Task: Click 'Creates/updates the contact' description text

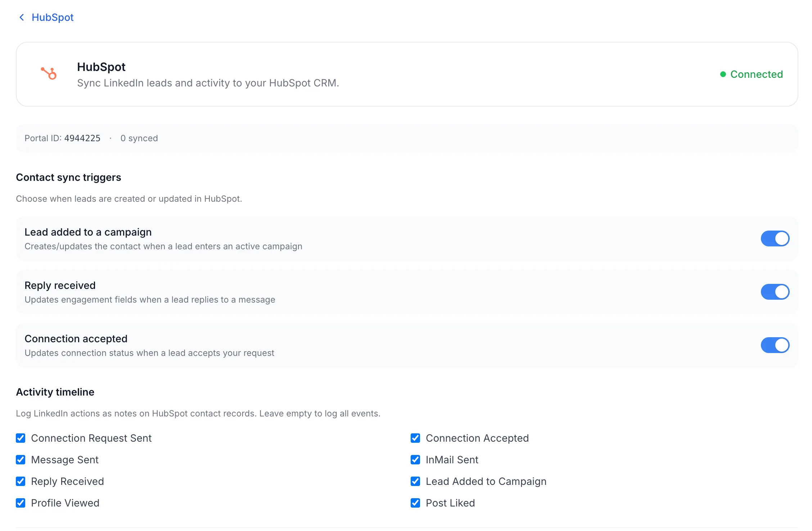Action: [163, 246]
